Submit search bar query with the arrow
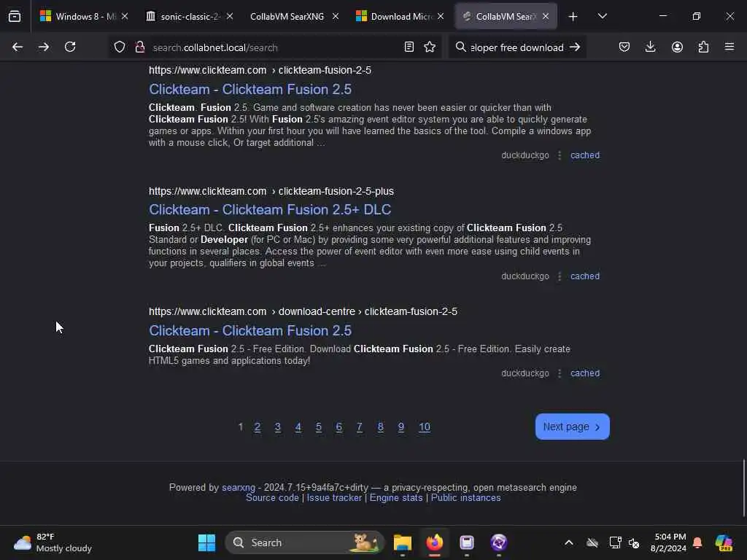This screenshot has height=560, width=747. [x=575, y=47]
